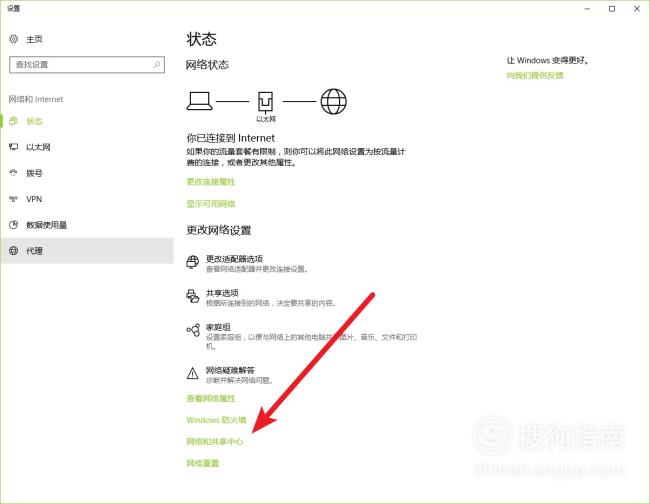Open the 网络重置 link

(x=202, y=463)
